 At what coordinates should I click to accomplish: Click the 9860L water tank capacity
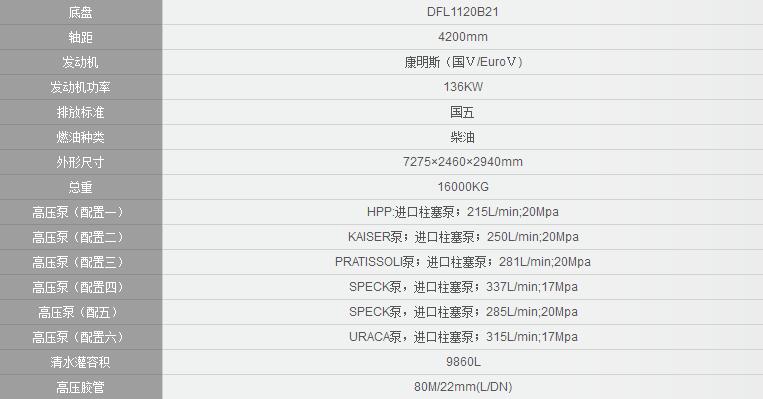pos(463,362)
